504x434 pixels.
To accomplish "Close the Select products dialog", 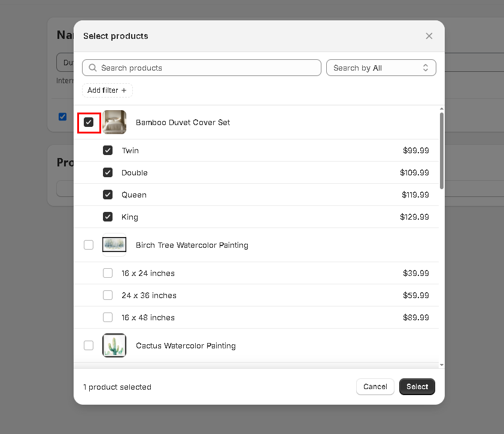I will [x=429, y=36].
